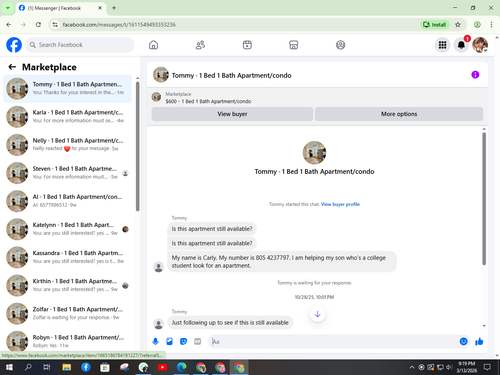Bookmark this page with star
500x375 pixels.
pos(458,25)
